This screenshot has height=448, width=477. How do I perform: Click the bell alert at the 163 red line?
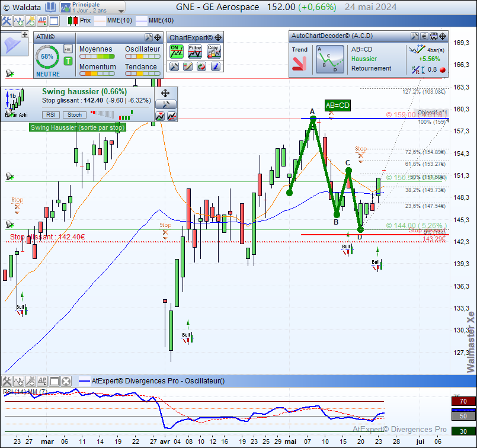click(9, 73)
